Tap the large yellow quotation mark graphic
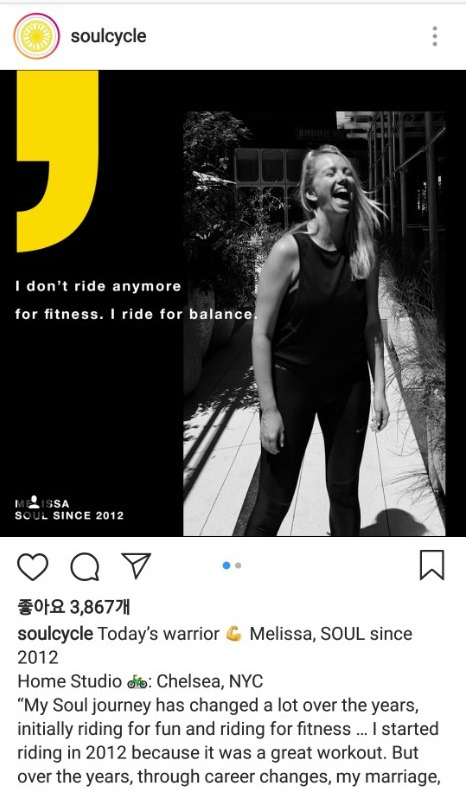 (x=57, y=161)
